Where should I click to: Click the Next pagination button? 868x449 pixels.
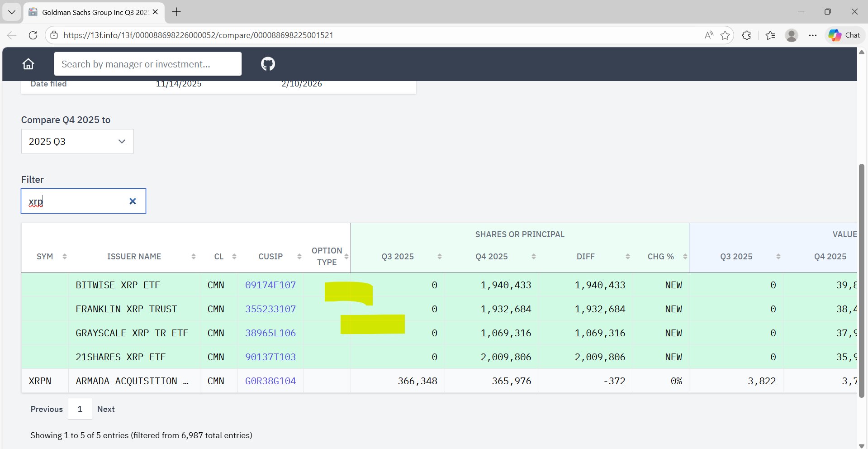(106, 409)
